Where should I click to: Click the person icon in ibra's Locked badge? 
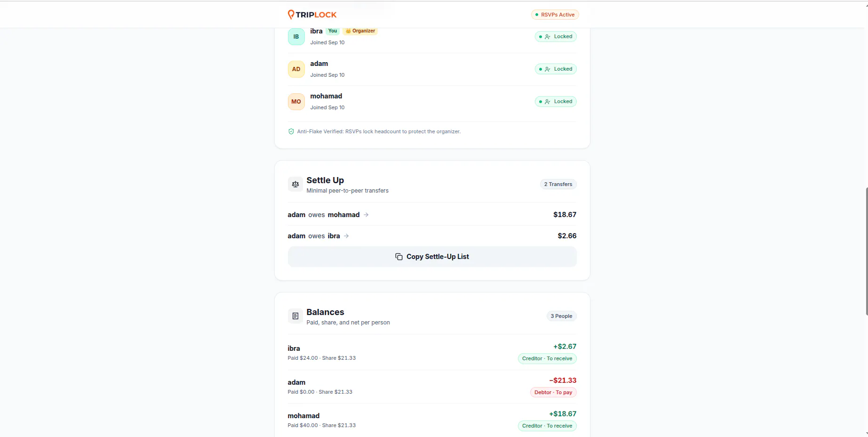pyautogui.click(x=548, y=37)
